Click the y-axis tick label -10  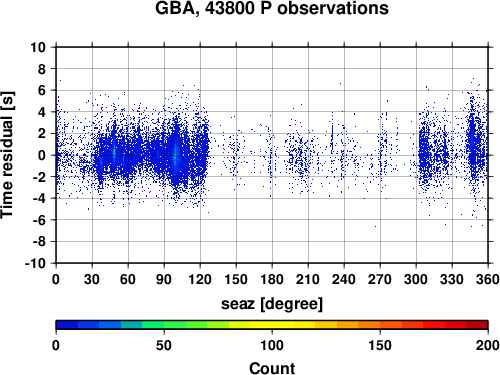35,263
